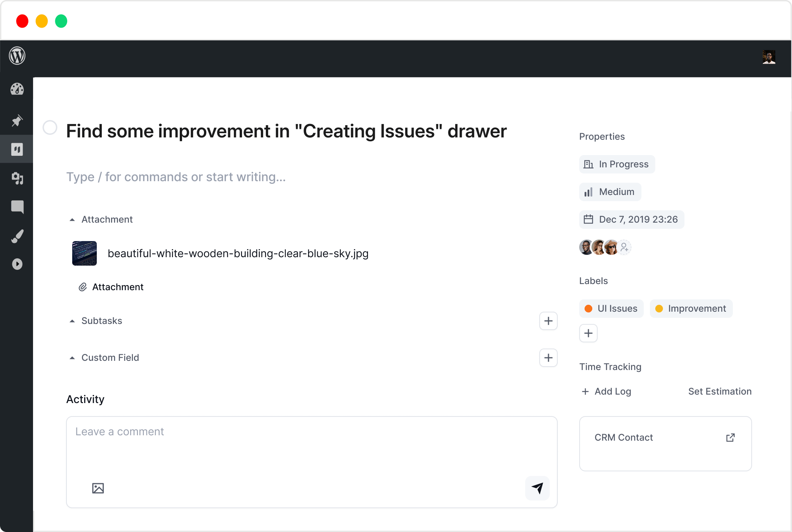Screen dimensions: 792x532
Task: Open the attachment image thumbnail
Action: [85, 253]
